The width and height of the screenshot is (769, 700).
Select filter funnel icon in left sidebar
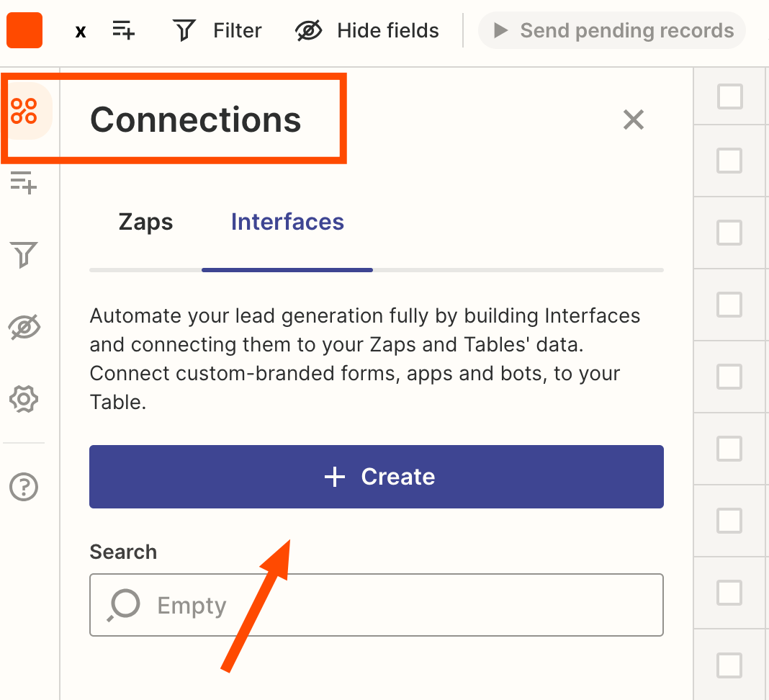pyautogui.click(x=24, y=255)
